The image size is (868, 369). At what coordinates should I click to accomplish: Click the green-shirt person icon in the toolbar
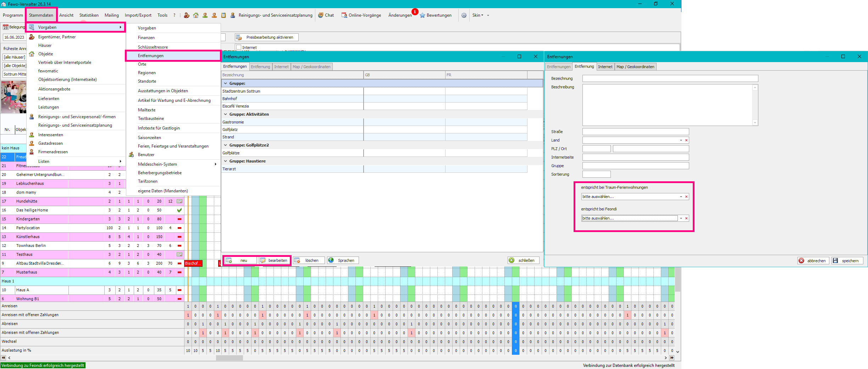tap(205, 15)
